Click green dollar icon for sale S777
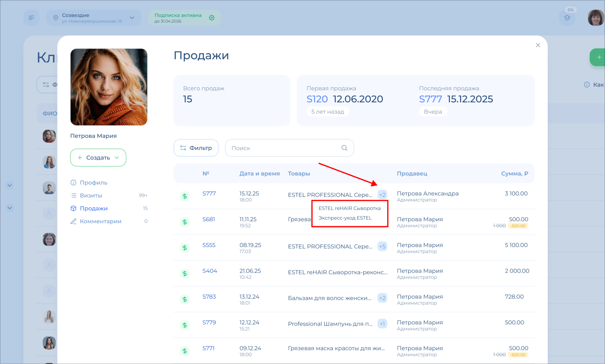Screen dimensions: 605x364 pos(185,196)
